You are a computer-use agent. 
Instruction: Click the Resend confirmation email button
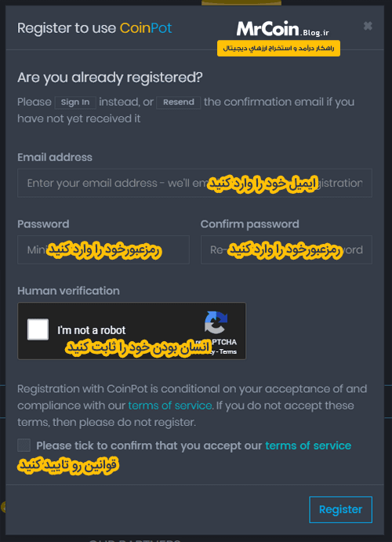(x=179, y=102)
